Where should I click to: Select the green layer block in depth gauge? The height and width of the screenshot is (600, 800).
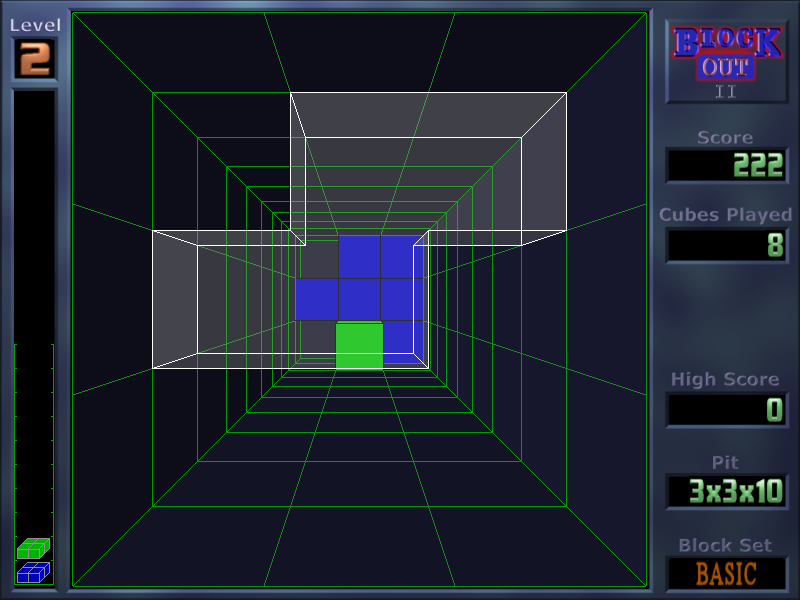coord(33,548)
